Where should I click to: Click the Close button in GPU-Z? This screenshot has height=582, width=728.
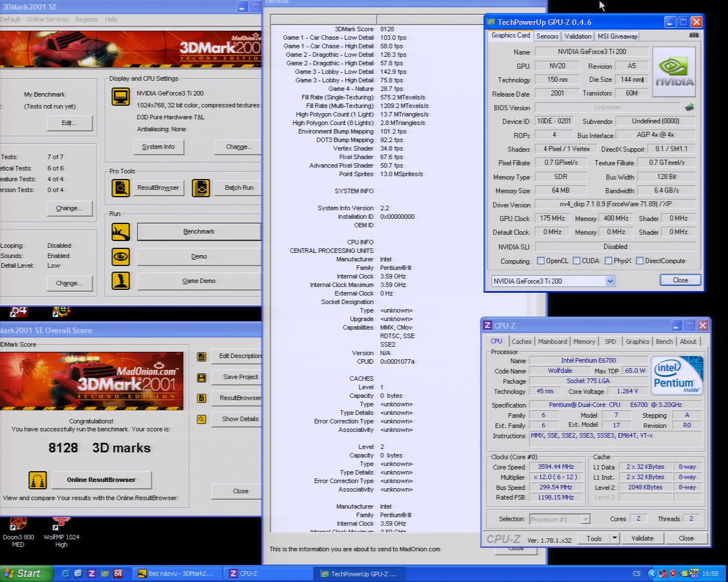(x=680, y=280)
